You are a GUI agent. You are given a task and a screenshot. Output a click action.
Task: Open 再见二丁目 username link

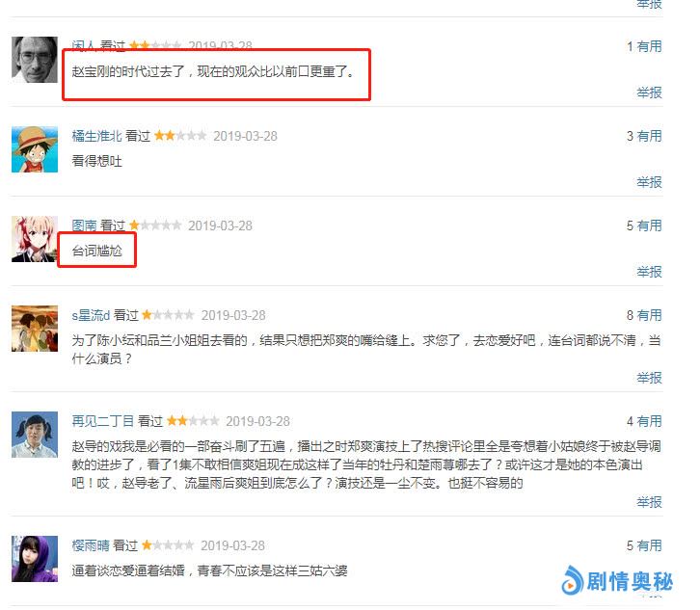(102, 421)
